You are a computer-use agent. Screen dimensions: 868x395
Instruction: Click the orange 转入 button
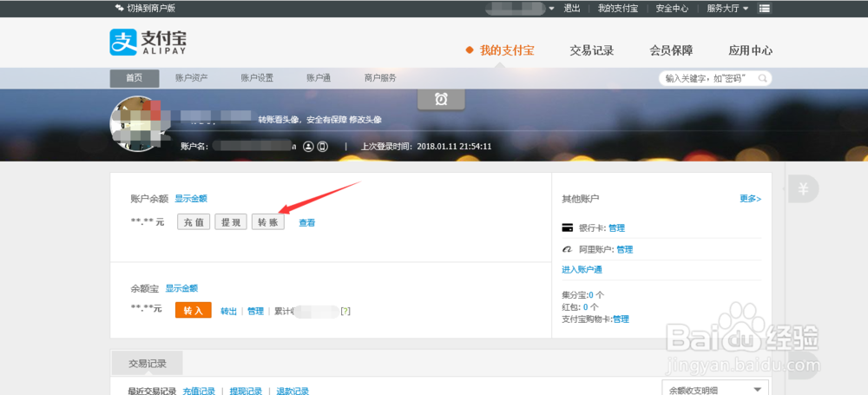click(194, 311)
